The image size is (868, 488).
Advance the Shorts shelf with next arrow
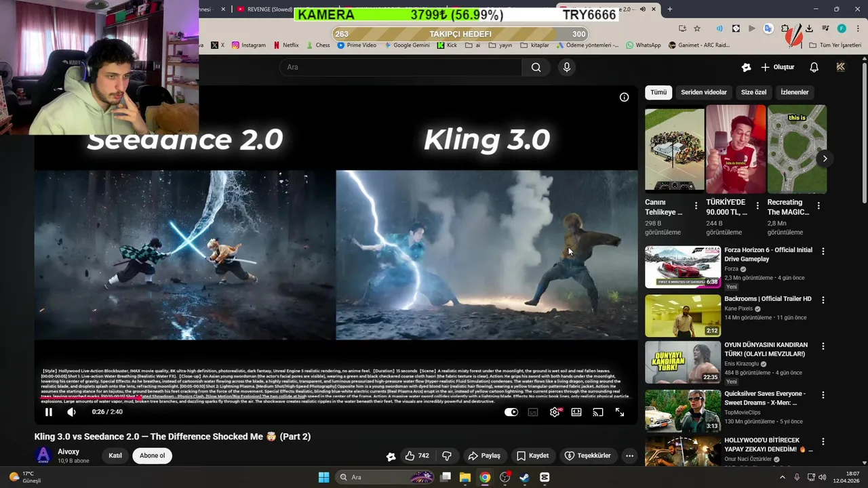click(825, 159)
